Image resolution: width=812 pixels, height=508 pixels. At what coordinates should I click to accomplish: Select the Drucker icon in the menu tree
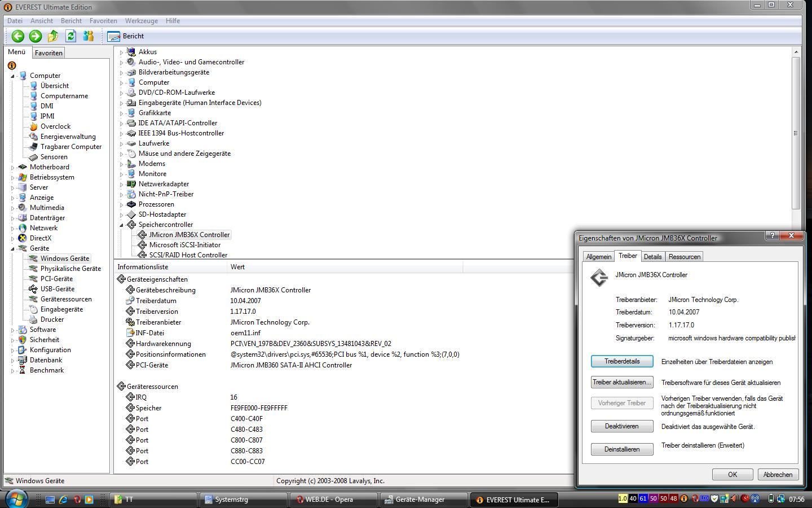coord(33,319)
